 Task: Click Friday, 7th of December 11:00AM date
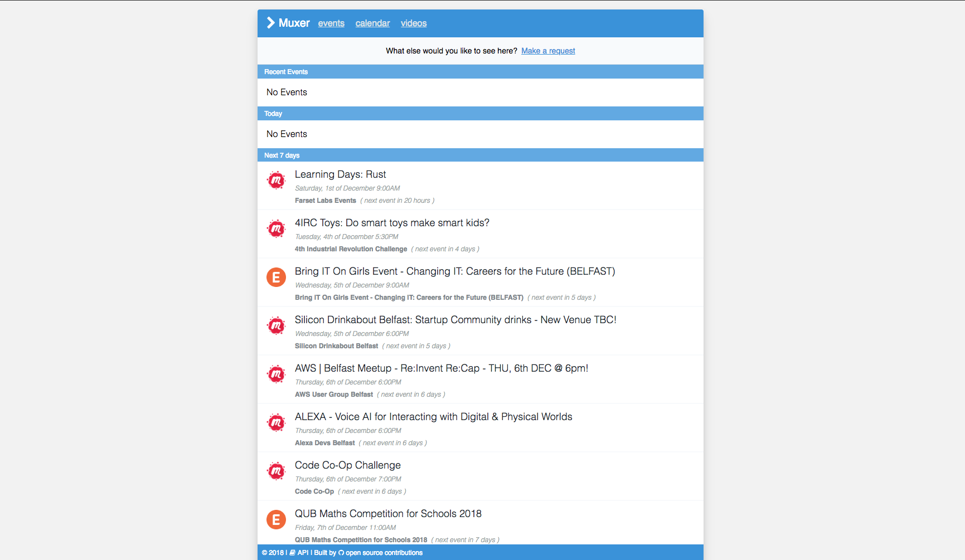(x=345, y=528)
